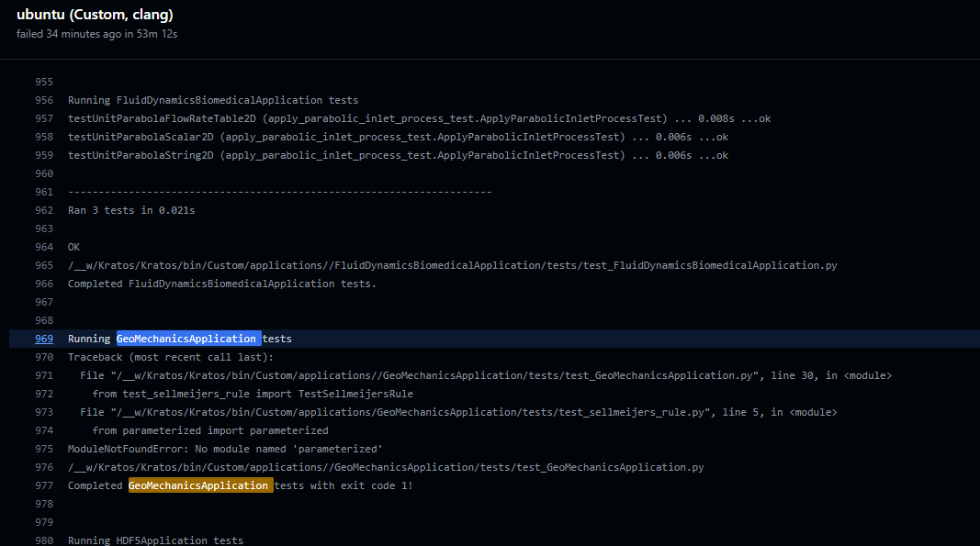
Task: Click line number 980 near Running HDF5Application tests
Action: point(44,540)
